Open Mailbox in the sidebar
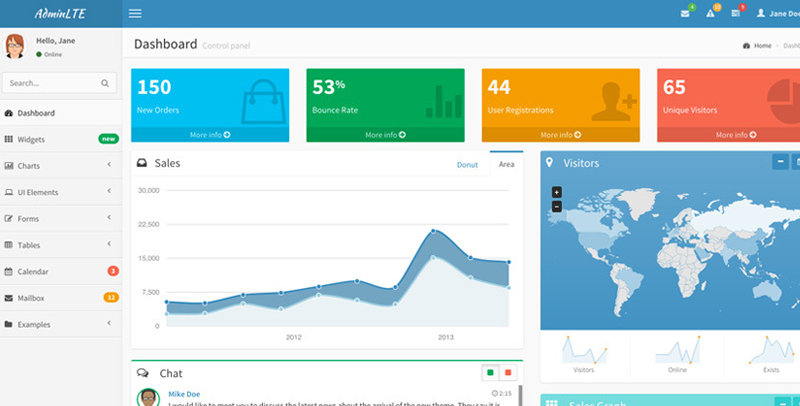 (61, 298)
